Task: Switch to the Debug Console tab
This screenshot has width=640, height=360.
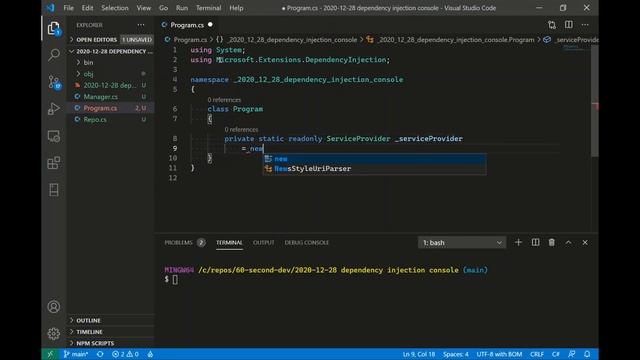Action: pos(307,242)
